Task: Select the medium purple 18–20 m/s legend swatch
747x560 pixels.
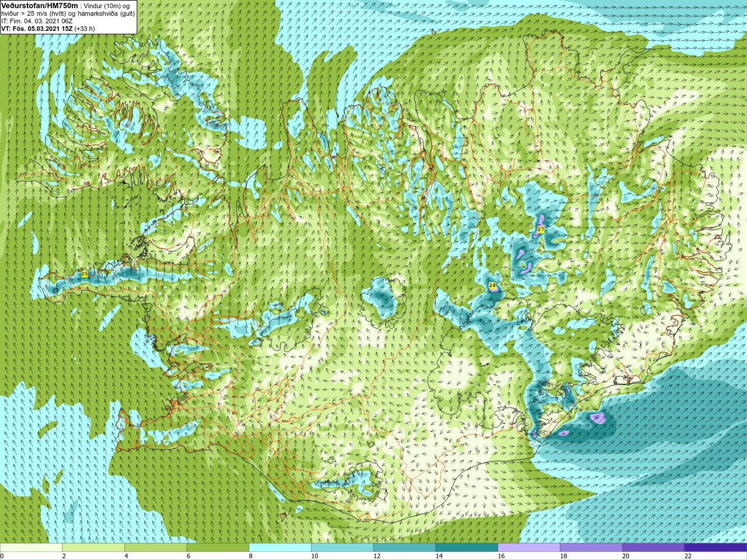Action: [591, 548]
